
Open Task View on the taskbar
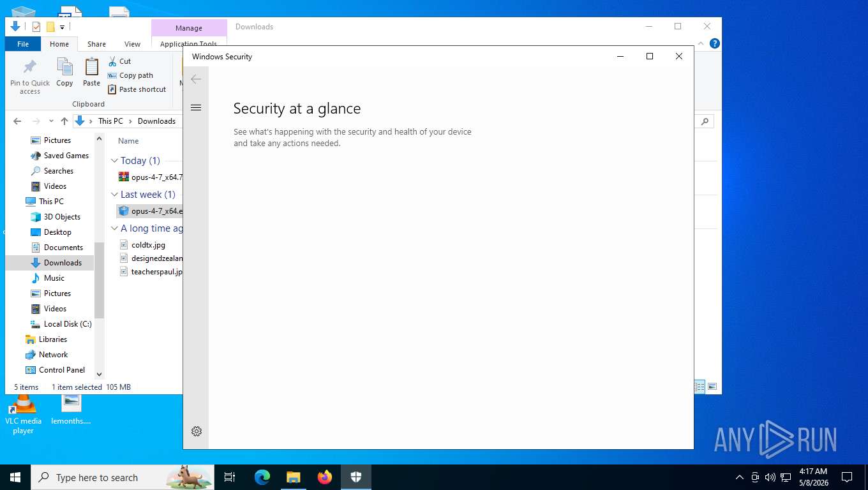click(x=230, y=477)
